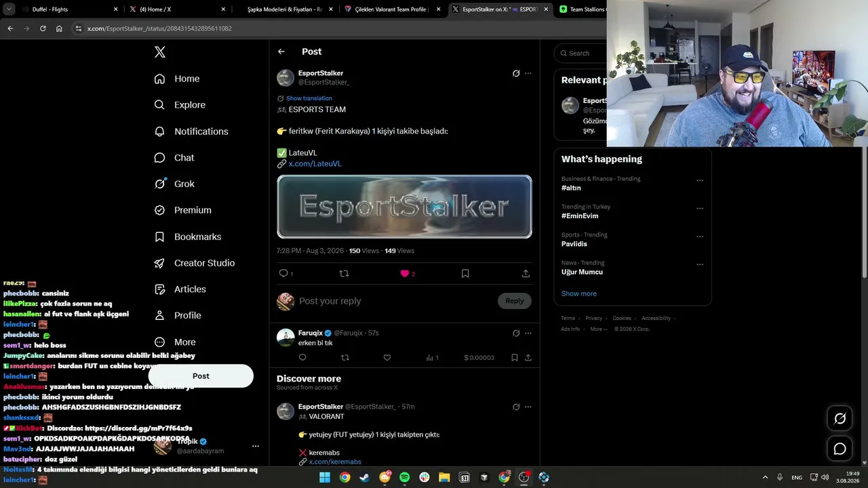Bookmark the main EsportStalker post
This screenshot has height=488, width=868.
point(465,273)
